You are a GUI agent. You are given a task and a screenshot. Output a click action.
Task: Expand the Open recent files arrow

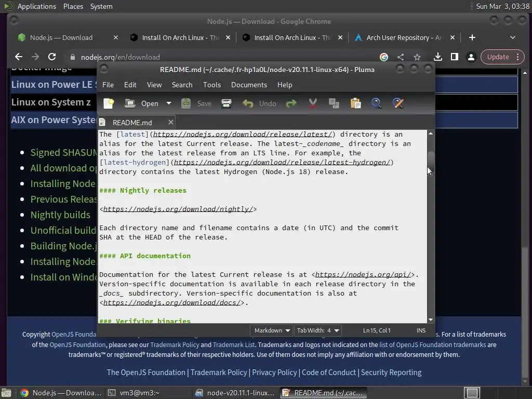169,103
